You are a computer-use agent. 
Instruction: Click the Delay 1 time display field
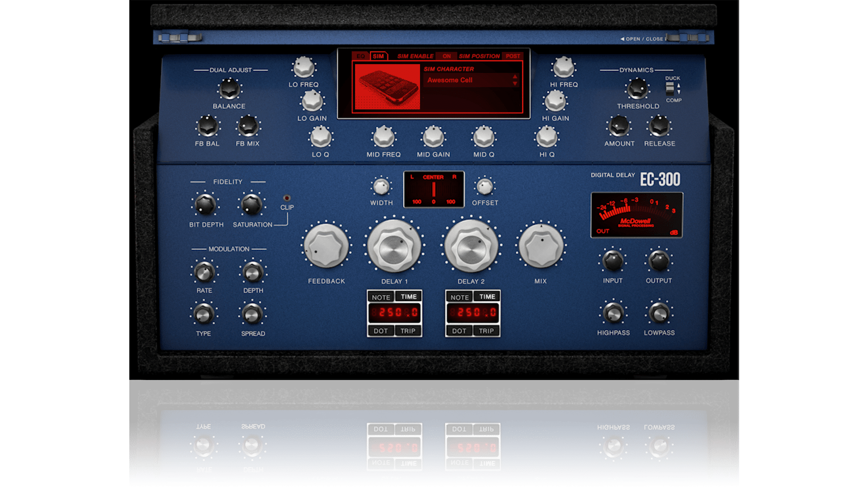[395, 313]
